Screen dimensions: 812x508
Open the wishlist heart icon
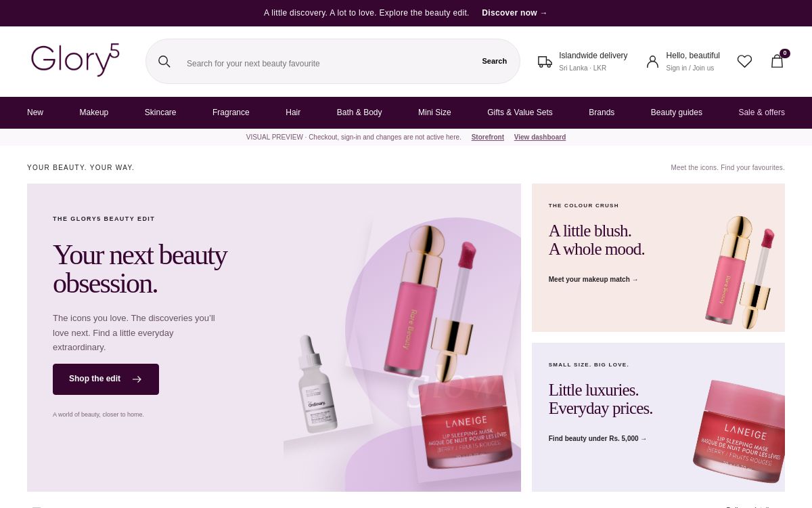pos(744,62)
